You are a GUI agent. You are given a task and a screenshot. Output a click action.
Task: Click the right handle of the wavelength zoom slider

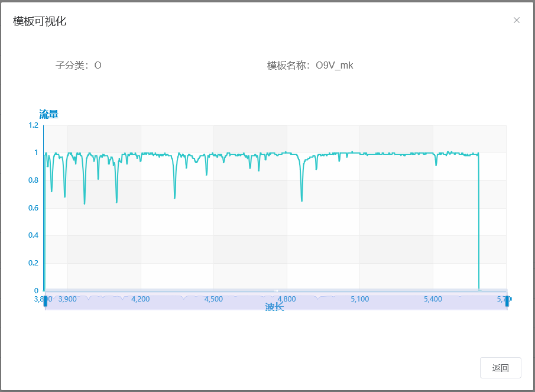[507, 300]
